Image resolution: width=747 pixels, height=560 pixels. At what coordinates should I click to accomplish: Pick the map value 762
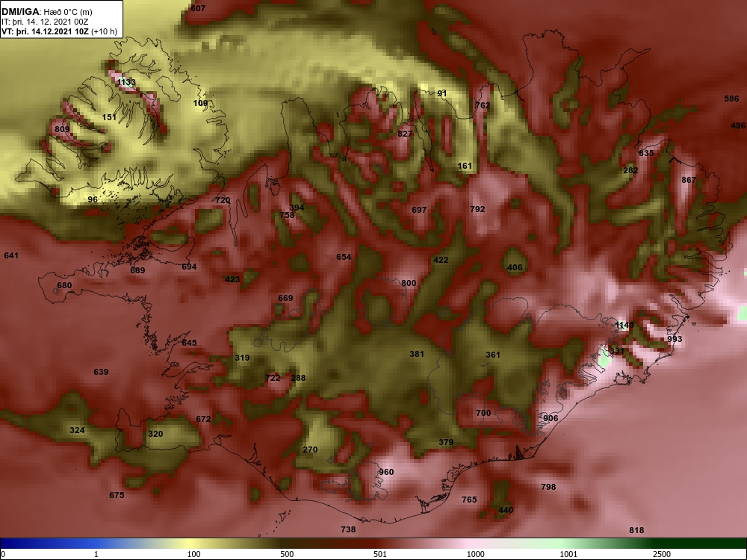click(x=483, y=105)
